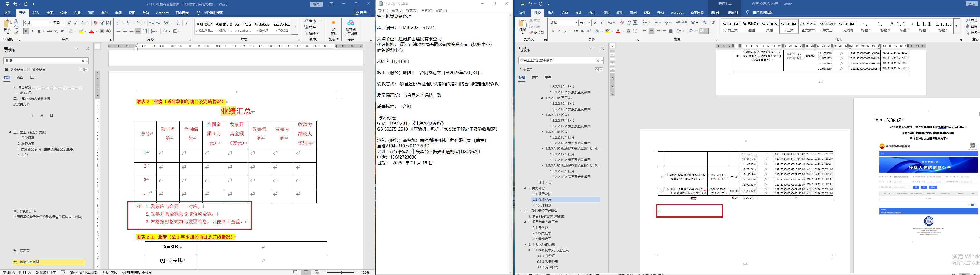The image size is (980, 275).
Task: Click 格式刷 in the 利源-空压机-20开 ribbon
Action: (x=537, y=33)
